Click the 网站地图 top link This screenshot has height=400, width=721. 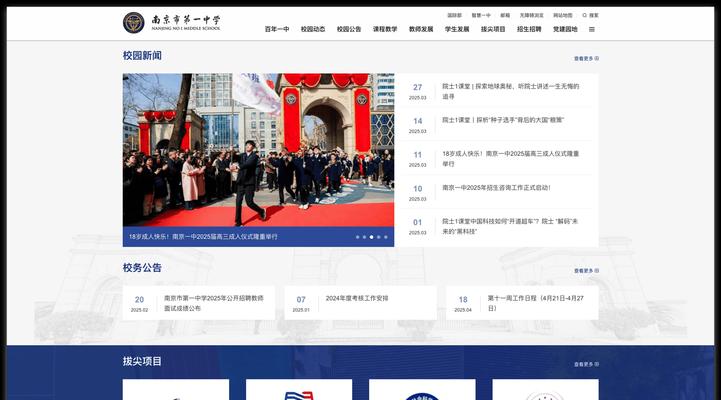click(x=563, y=15)
